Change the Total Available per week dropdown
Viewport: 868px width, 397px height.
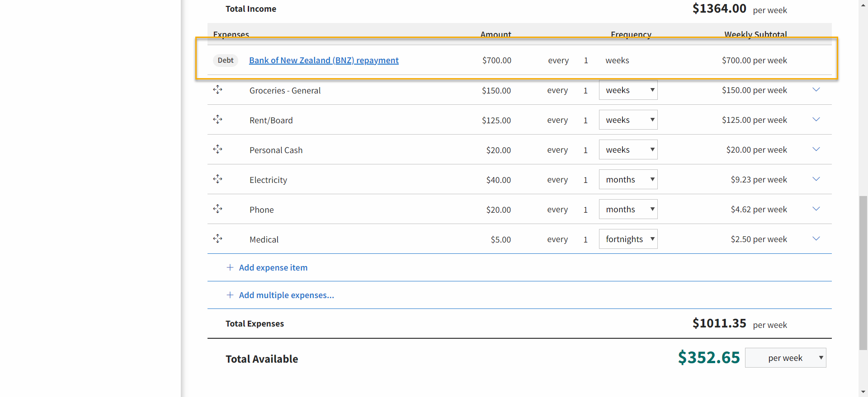(x=786, y=358)
